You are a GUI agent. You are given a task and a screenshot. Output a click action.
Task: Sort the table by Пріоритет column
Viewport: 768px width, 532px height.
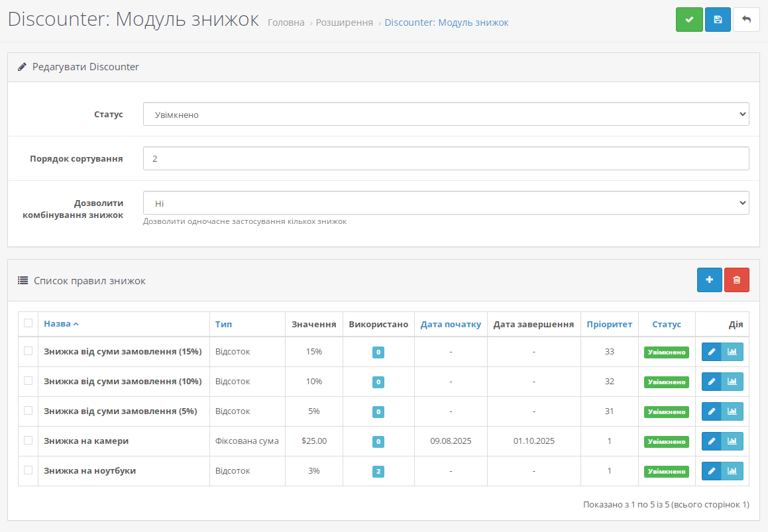coord(610,324)
